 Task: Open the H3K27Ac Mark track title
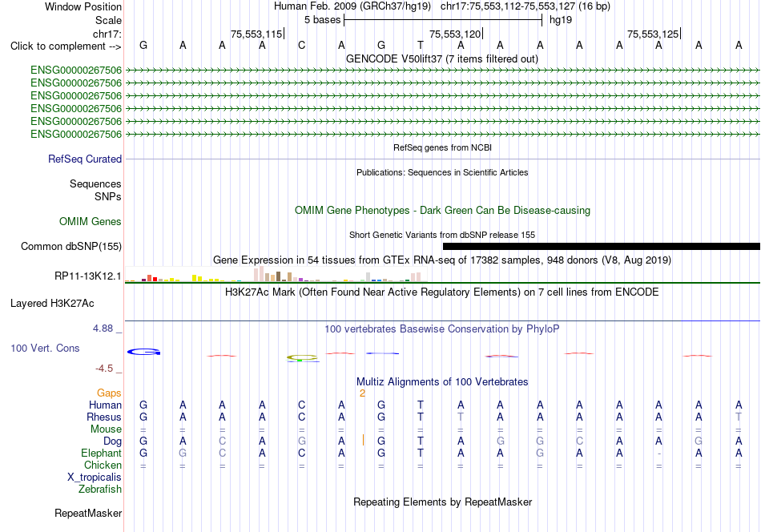[442, 292]
